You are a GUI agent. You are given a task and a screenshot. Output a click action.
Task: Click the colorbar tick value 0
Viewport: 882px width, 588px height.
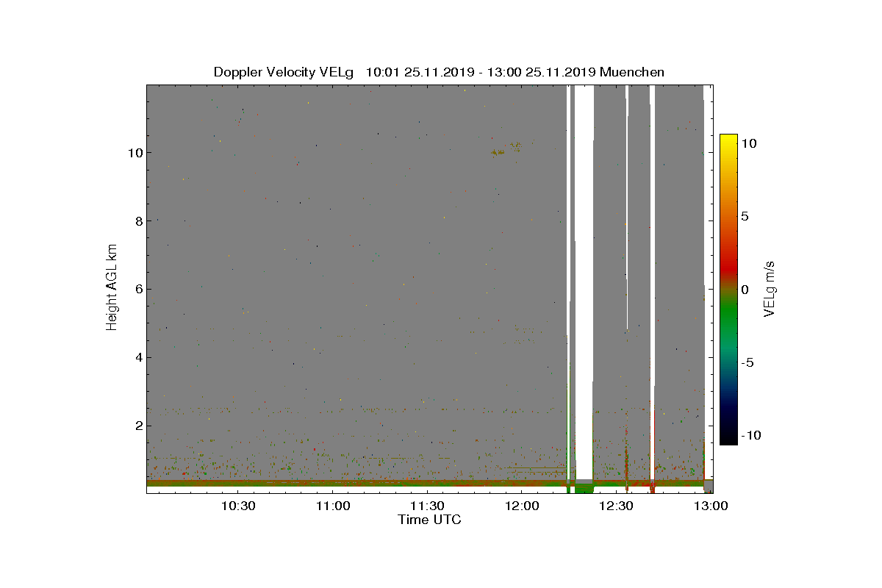click(745, 290)
